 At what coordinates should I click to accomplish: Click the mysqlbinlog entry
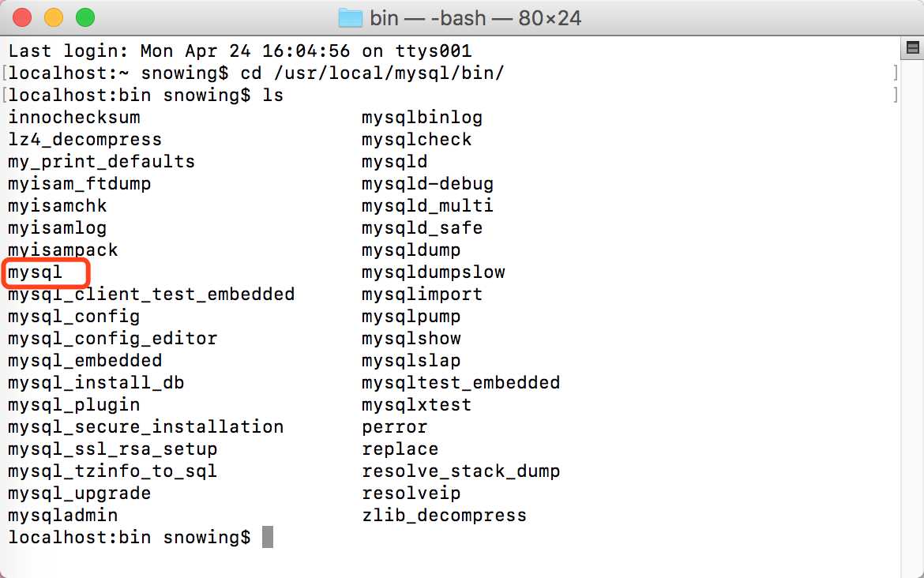pos(423,118)
